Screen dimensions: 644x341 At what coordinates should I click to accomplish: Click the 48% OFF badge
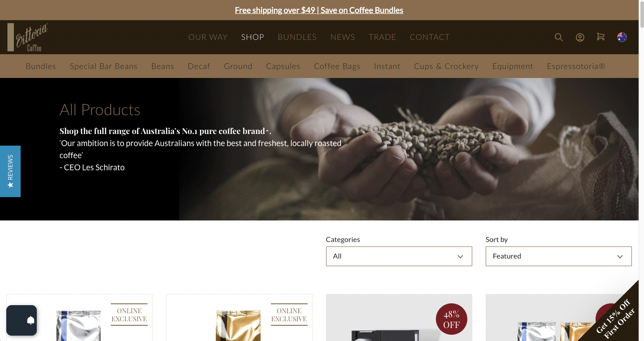451,319
